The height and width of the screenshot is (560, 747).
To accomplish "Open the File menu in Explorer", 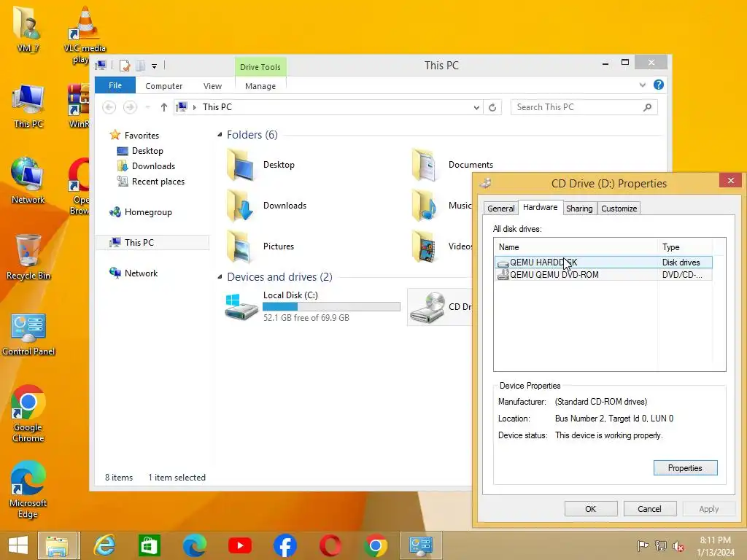I will coord(115,85).
